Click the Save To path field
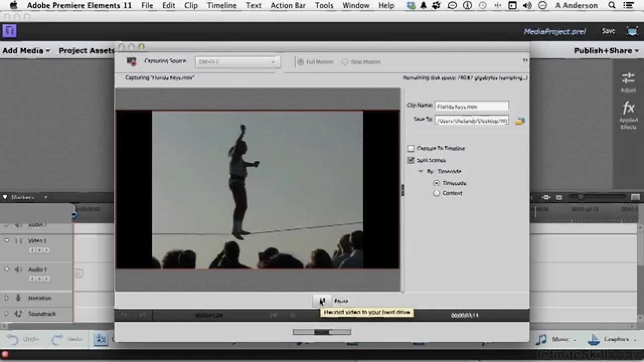This screenshot has width=644, height=362. pos(471,121)
